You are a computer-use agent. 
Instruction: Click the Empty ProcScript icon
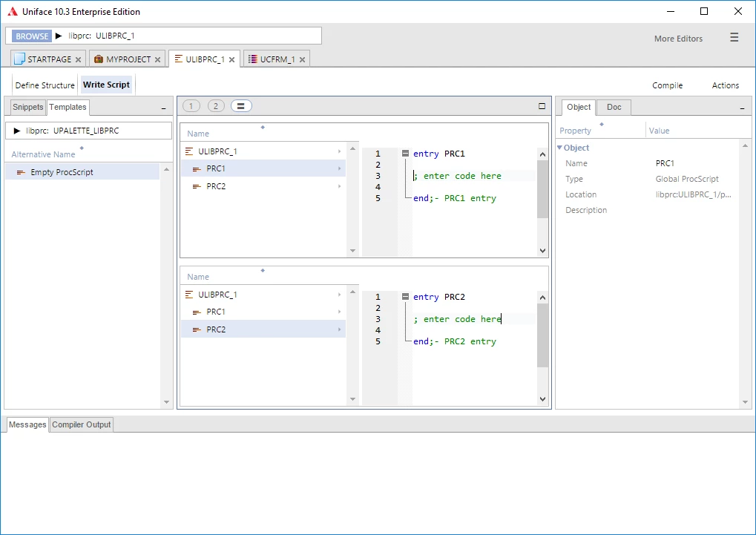tap(21, 172)
